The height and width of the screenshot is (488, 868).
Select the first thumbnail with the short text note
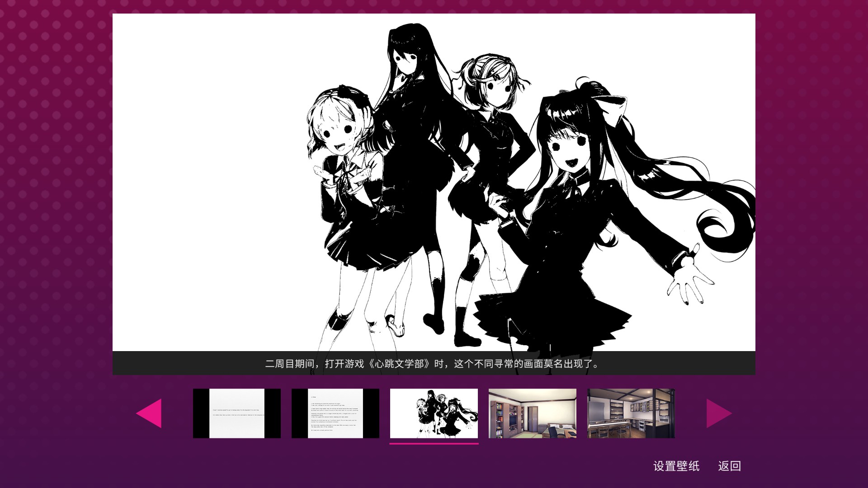tap(237, 413)
